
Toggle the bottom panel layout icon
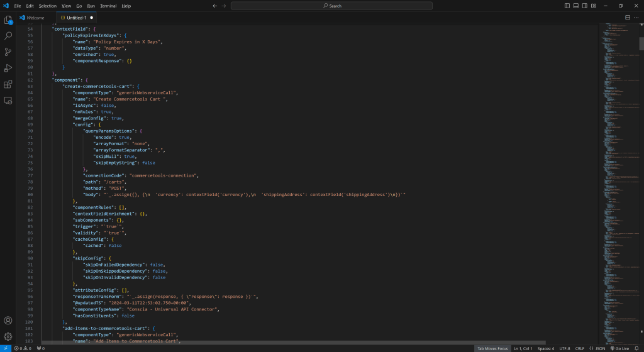pos(576,6)
